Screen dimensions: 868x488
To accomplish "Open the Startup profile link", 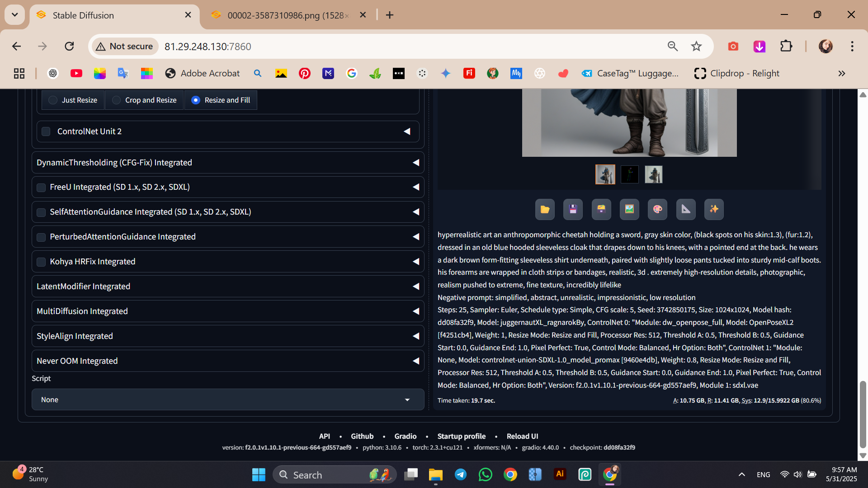I will (461, 436).
